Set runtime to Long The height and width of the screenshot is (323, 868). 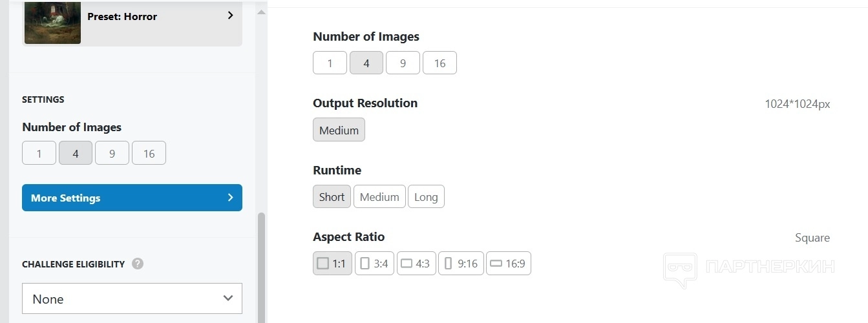point(426,197)
